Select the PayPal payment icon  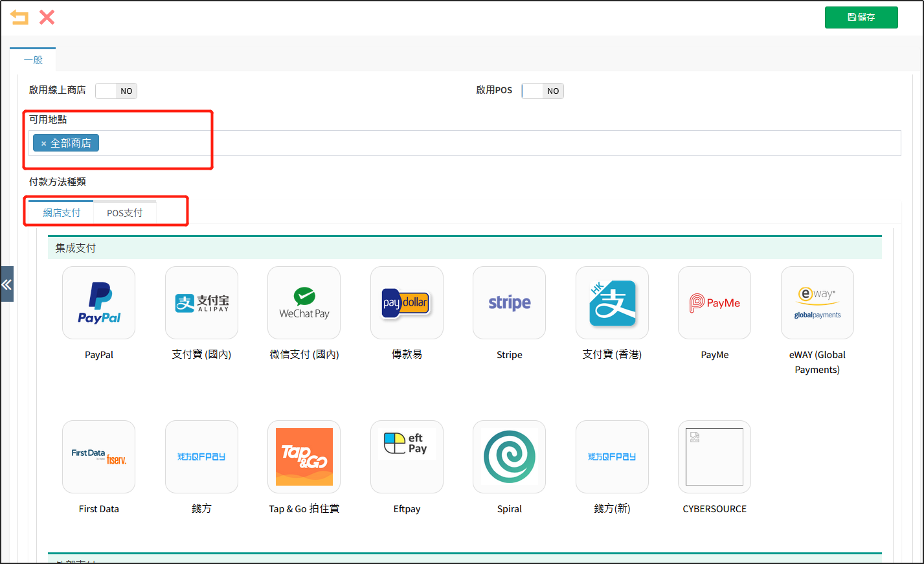click(x=98, y=302)
